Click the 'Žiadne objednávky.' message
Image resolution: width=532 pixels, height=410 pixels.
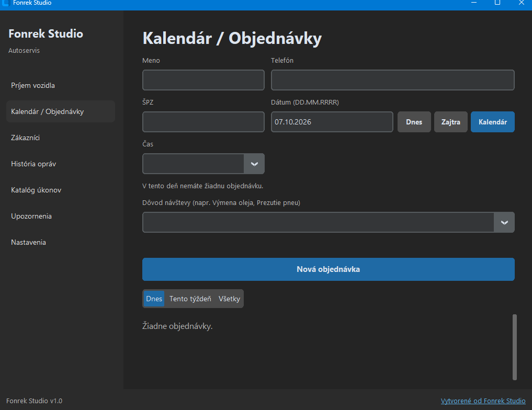177,326
